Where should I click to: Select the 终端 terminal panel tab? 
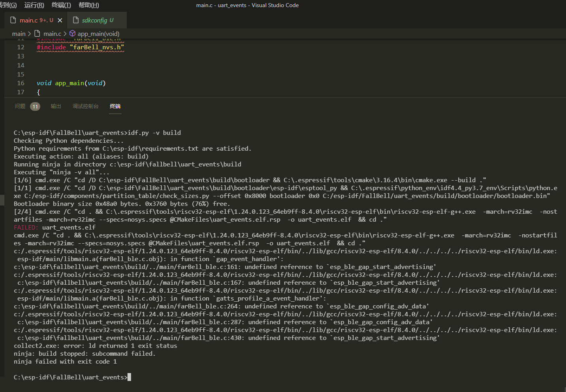coord(115,106)
